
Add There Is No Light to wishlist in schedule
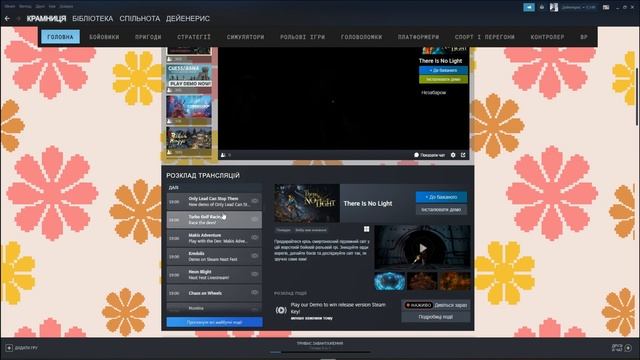[441, 197]
